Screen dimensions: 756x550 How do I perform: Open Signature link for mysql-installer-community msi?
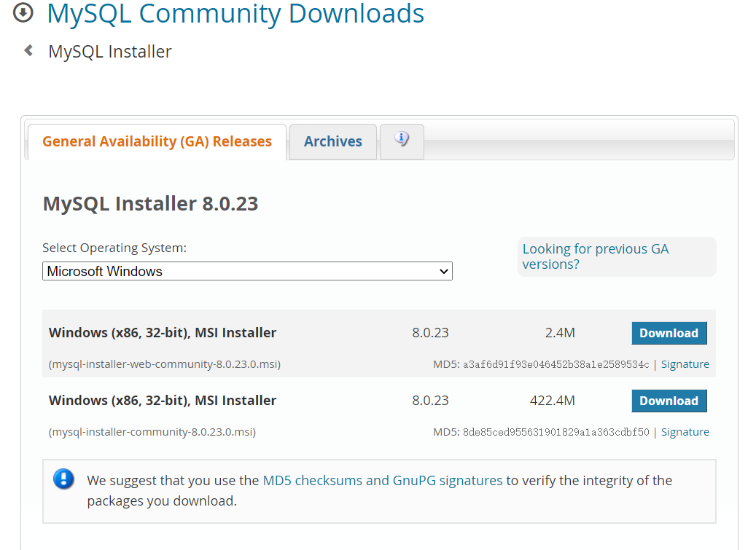pyautogui.click(x=685, y=432)
